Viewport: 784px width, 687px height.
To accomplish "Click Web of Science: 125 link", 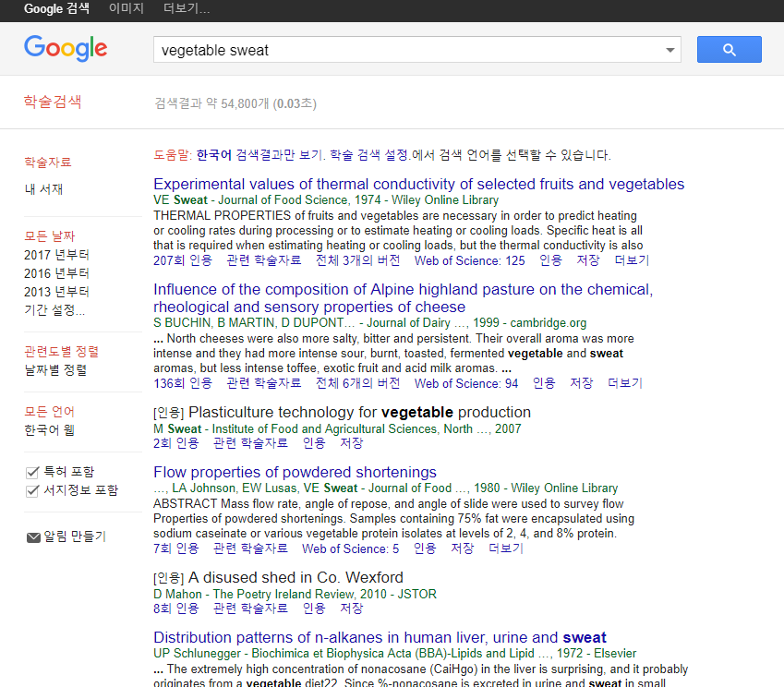I will (x=469, y=260).
